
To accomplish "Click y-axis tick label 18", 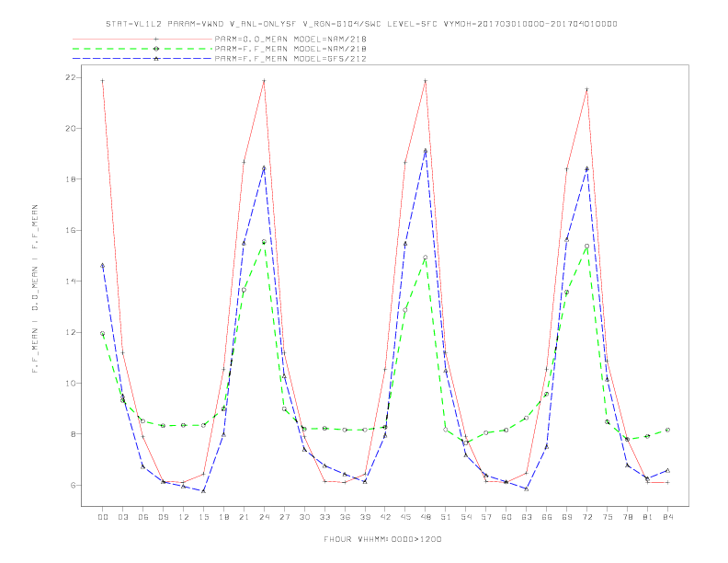I will point(70,179).
